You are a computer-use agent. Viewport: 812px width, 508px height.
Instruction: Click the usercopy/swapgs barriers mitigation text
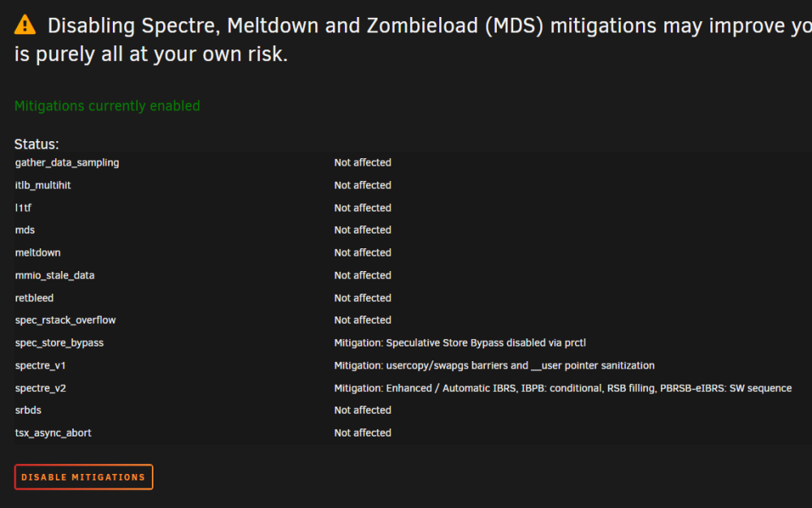[x=494, y=366]
